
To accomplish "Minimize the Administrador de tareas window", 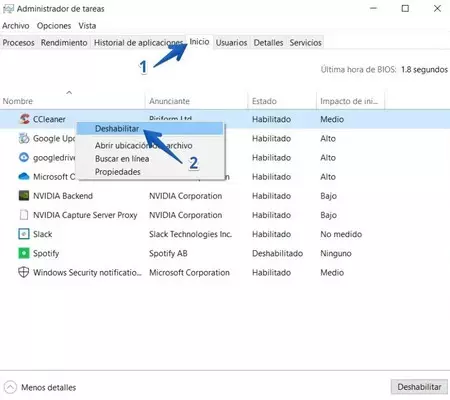I will (x=373, y=8).
